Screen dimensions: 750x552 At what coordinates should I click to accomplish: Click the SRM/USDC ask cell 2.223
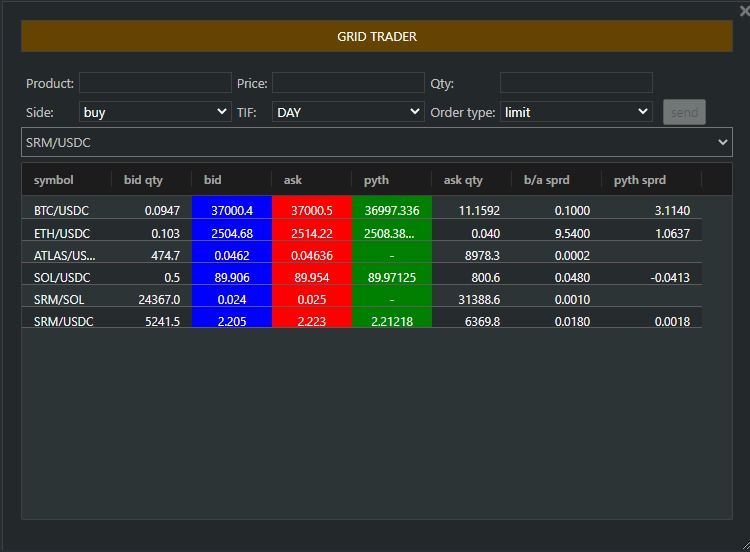point(312,318)
